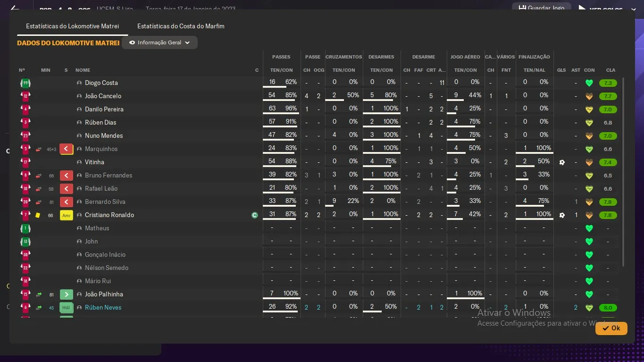The image size is (644, 362).
Task: Click Diogo Costa's 7.3 rating badge
Action: pyautogui.click(x=608, y=83)
